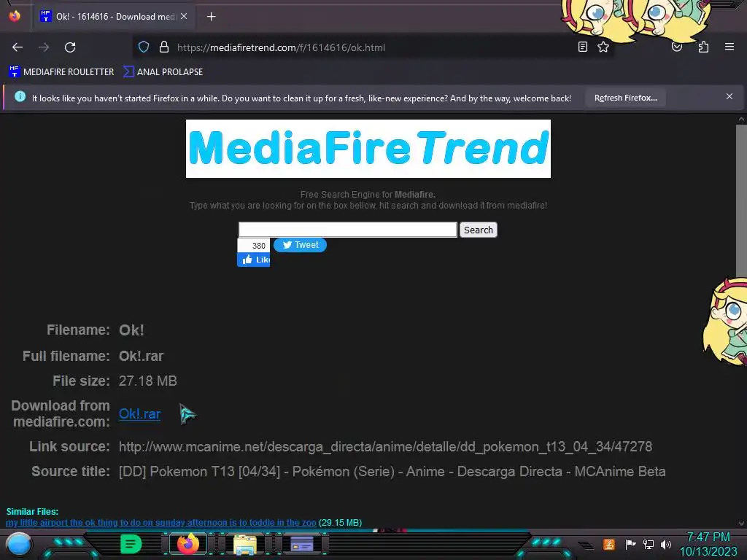Click the Facebook Like button
The height and width of the screenshot is (560, 747).
click(x=253, y=260)
